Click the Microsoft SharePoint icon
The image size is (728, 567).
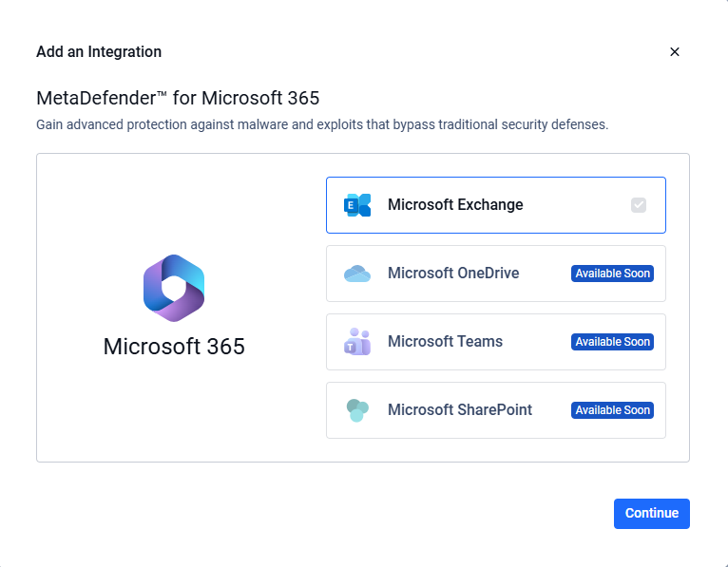pos(357,410)
